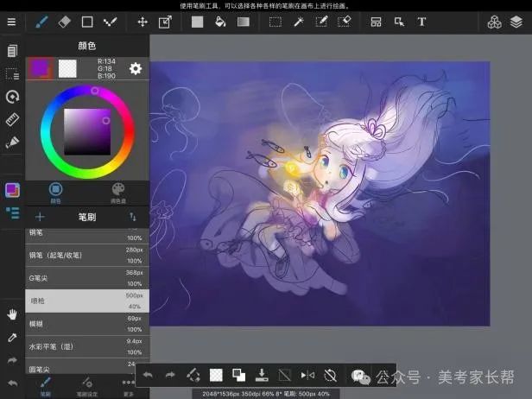Screen dimensions: 532x399
Task: Tap the dashed rotate-selection icon in bottom bar
Action: tap(193, 375)
